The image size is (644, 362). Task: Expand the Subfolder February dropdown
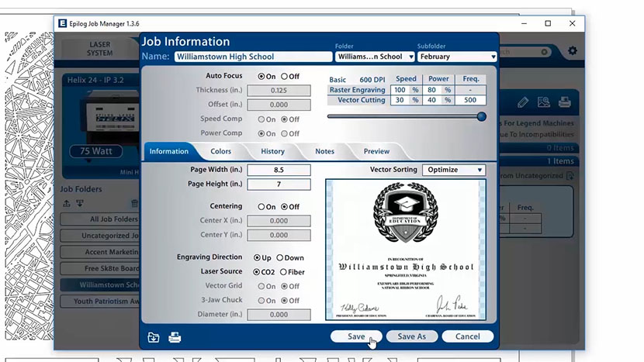pos(456,57)
